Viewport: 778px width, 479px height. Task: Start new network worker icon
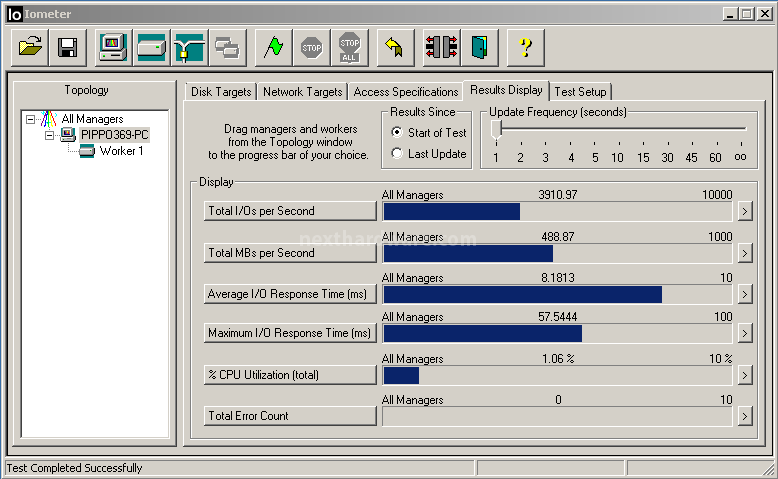point(190,48)
